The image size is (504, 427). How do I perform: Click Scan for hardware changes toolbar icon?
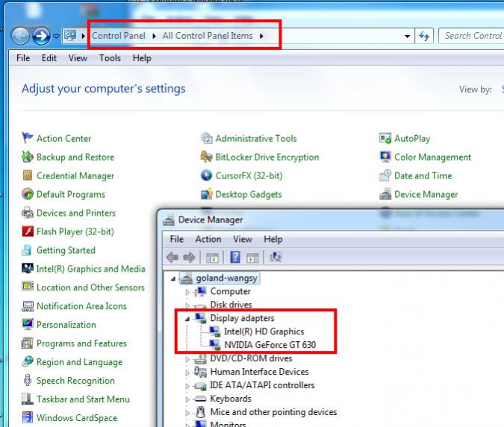(x=276, y=257)
